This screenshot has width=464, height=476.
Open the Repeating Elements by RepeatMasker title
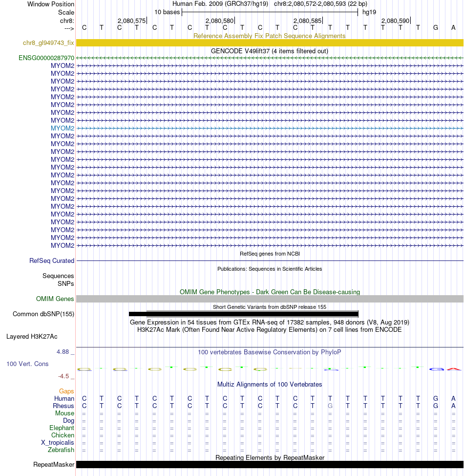point(270,457)
